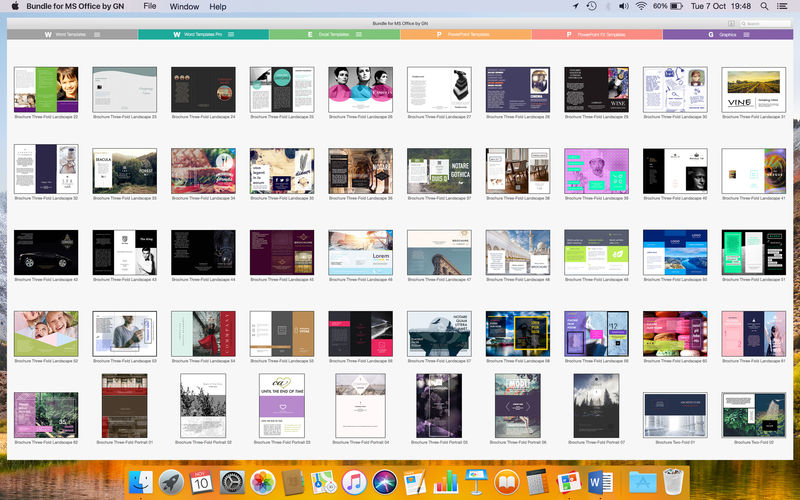Image resolution: width=800 pixels, height=500 pixels.
Task: Open Finder from the Dock
Action: click(140, 482)
